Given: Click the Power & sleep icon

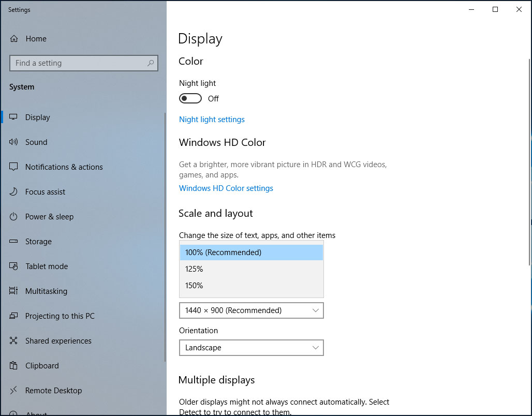Looking at the screenshot, I should tap(13, 216).
